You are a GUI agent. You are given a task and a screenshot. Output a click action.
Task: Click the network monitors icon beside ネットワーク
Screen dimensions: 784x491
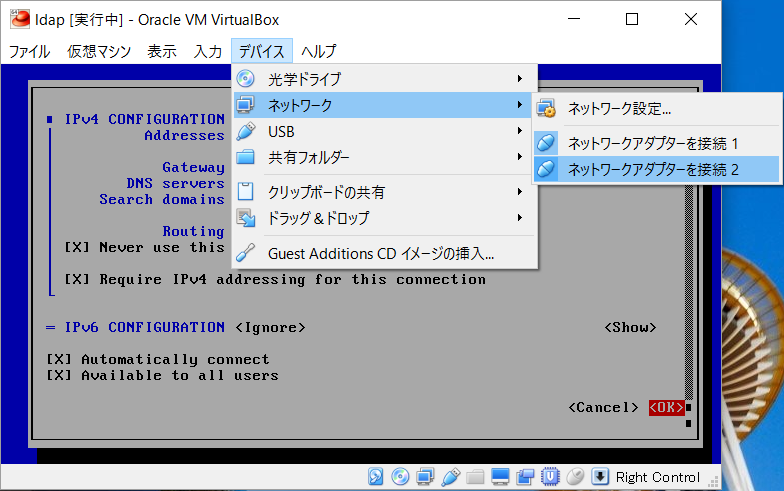(x=246, y=105)
